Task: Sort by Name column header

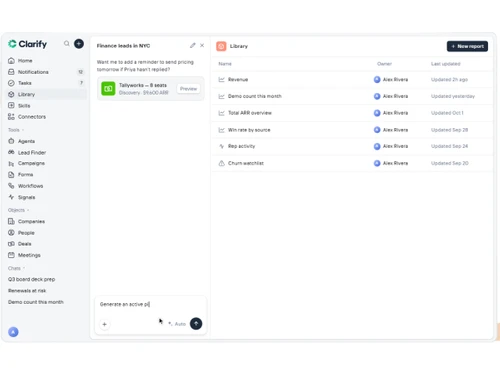Action: coord(225,64)
